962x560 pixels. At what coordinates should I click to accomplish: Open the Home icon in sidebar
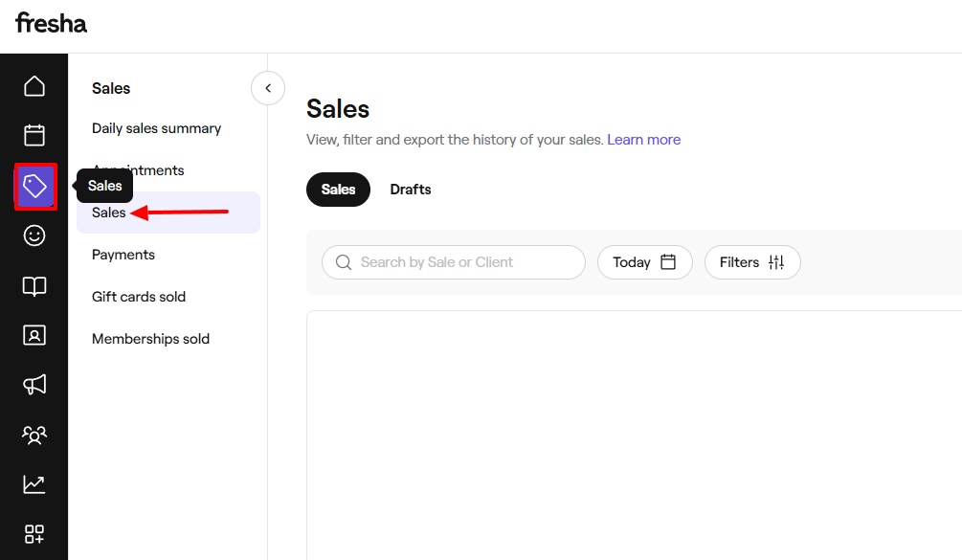click(34, 86)
